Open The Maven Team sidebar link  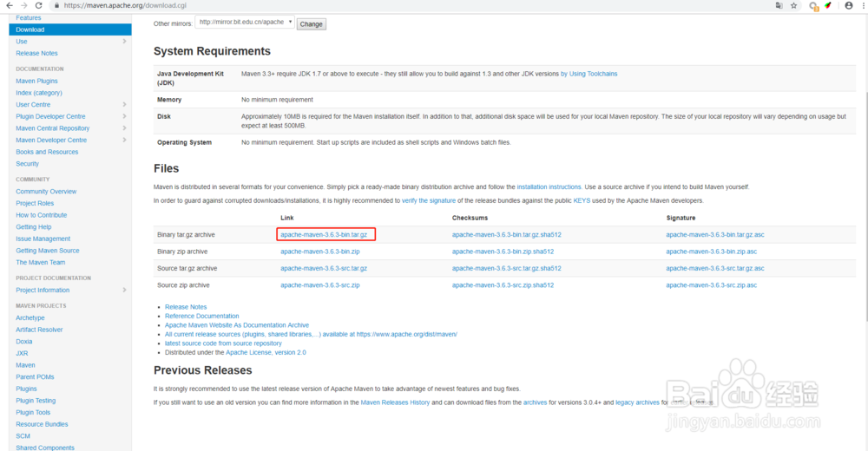point(41,263)
